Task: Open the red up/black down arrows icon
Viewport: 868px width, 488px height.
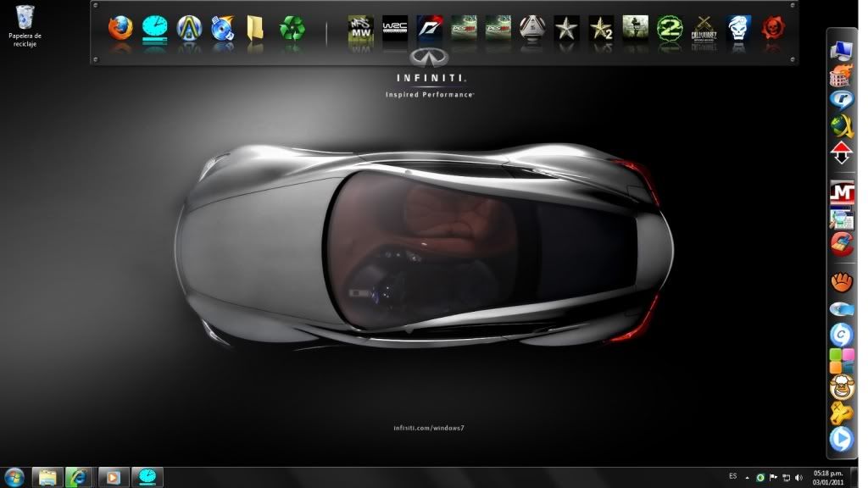Action: click(x=842, y=152)
